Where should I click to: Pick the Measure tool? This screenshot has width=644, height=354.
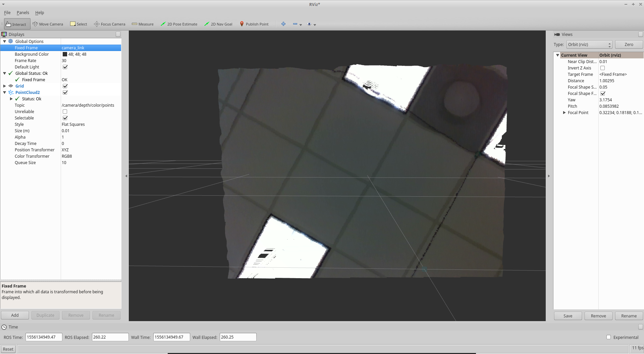[143, 24]
